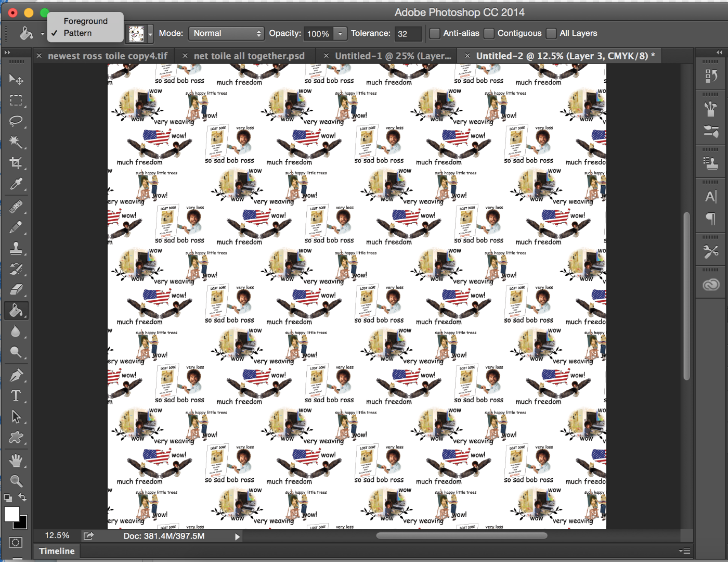This screenshot has height=562, width=728.
Task: Enable the Anti-alias checkbox
Action: click(434, 33)
